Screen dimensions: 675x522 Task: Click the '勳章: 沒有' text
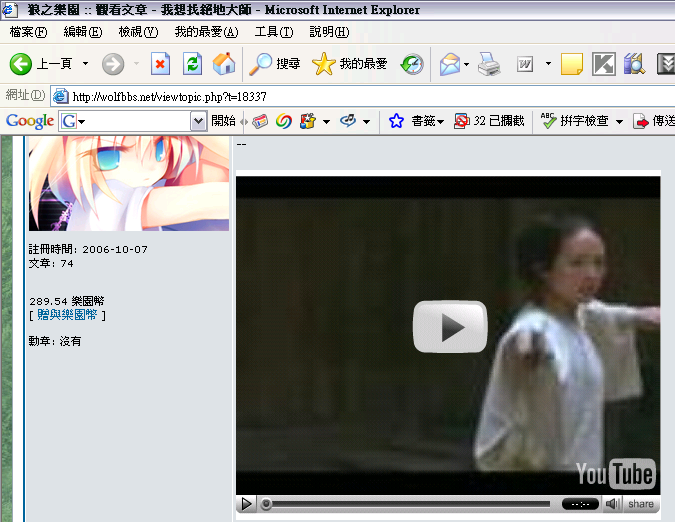point(55,341)
